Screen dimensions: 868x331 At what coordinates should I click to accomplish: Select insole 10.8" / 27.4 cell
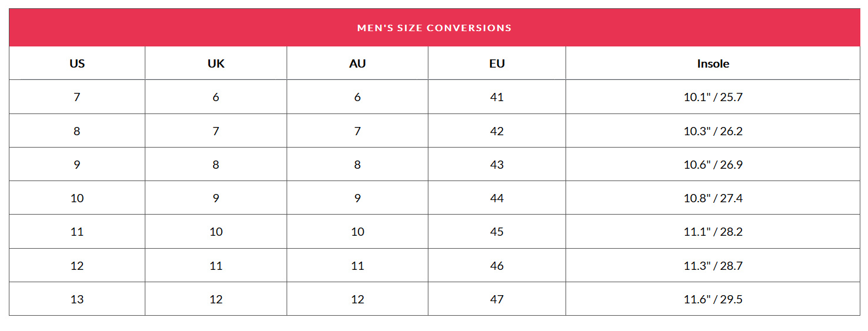coord(713,198)
